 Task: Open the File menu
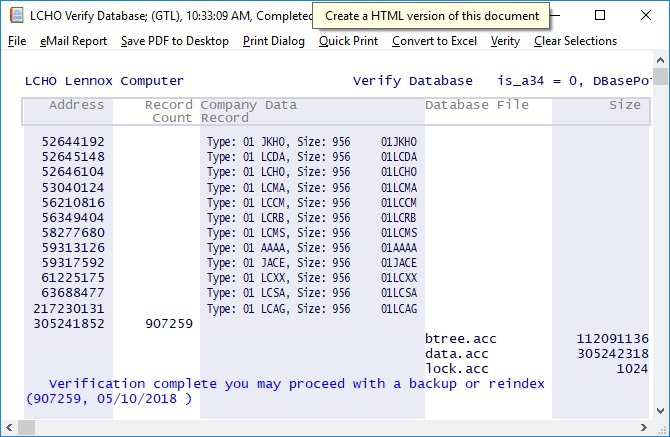(17, 41)
